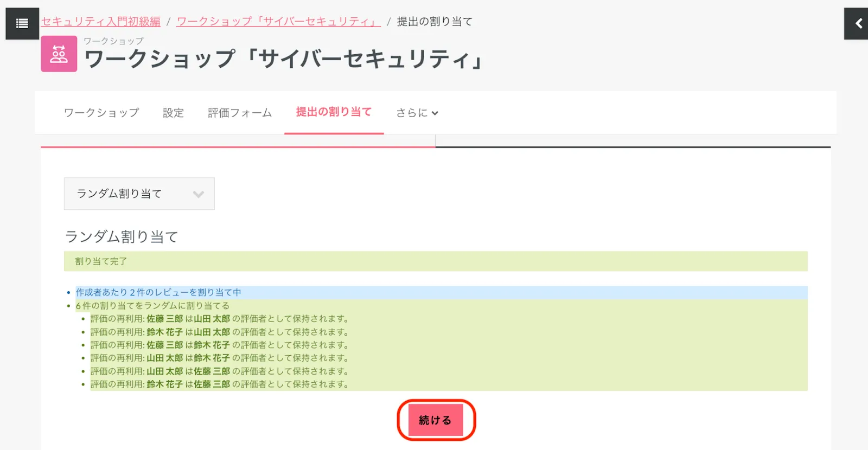This screenshot has height=450, width=868.
Task: Switch to the ワークショップ tab
Action: (x=101, y=113)
